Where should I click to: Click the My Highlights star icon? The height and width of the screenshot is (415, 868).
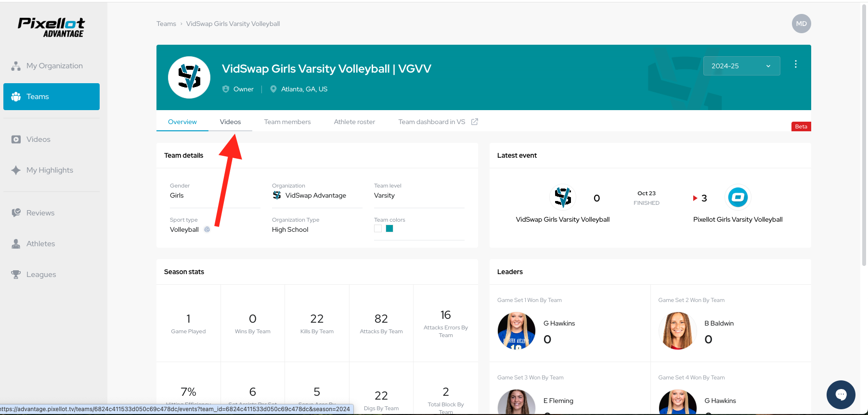coord(16,170)
